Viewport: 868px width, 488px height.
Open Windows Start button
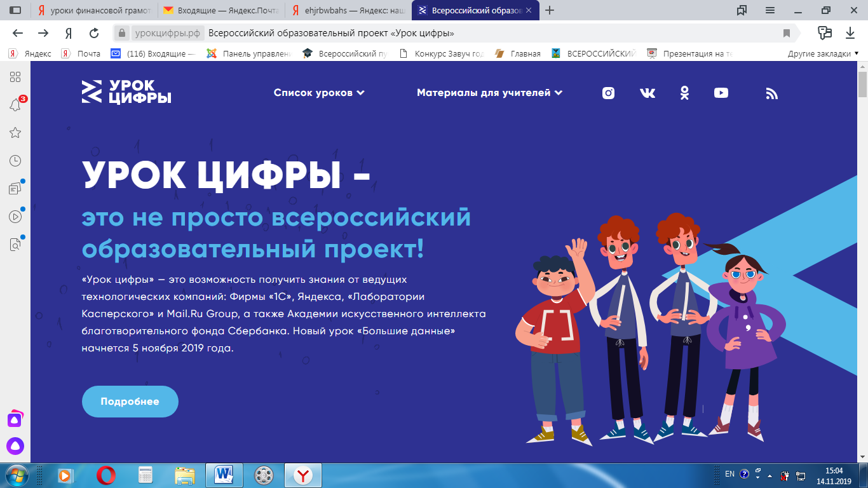click(17, 475)
